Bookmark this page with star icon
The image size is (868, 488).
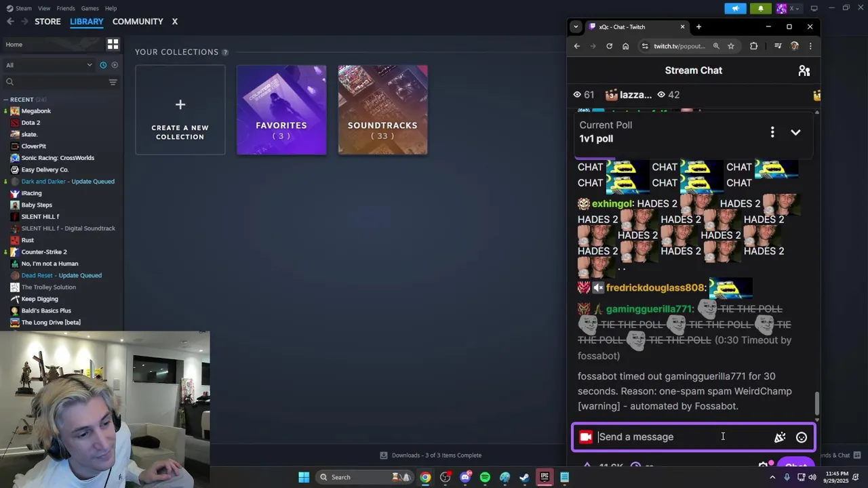click(x=731, y=46)
